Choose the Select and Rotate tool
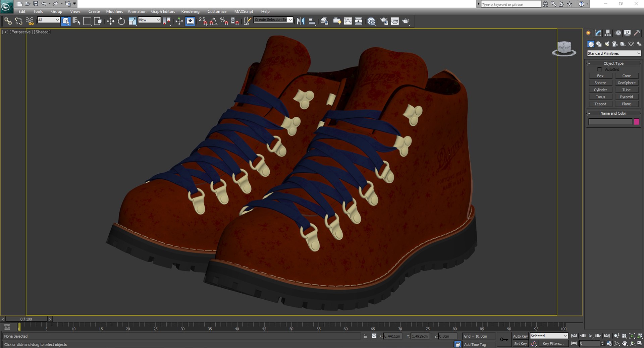The image size is (644, 348). pos(121,21)
